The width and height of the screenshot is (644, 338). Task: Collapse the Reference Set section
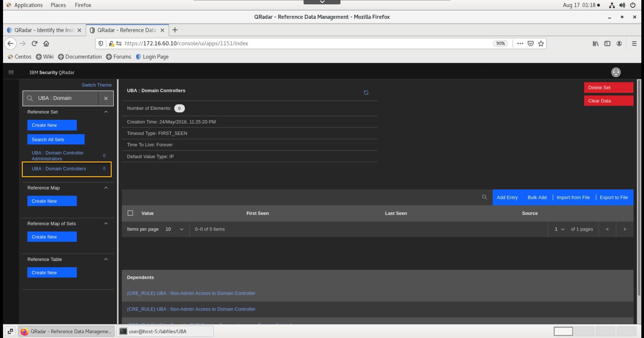(106, 112)
